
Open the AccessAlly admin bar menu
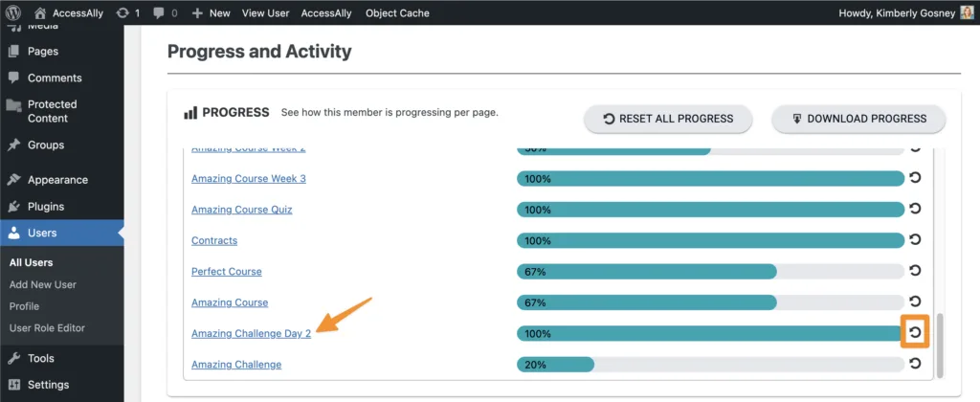325,13
